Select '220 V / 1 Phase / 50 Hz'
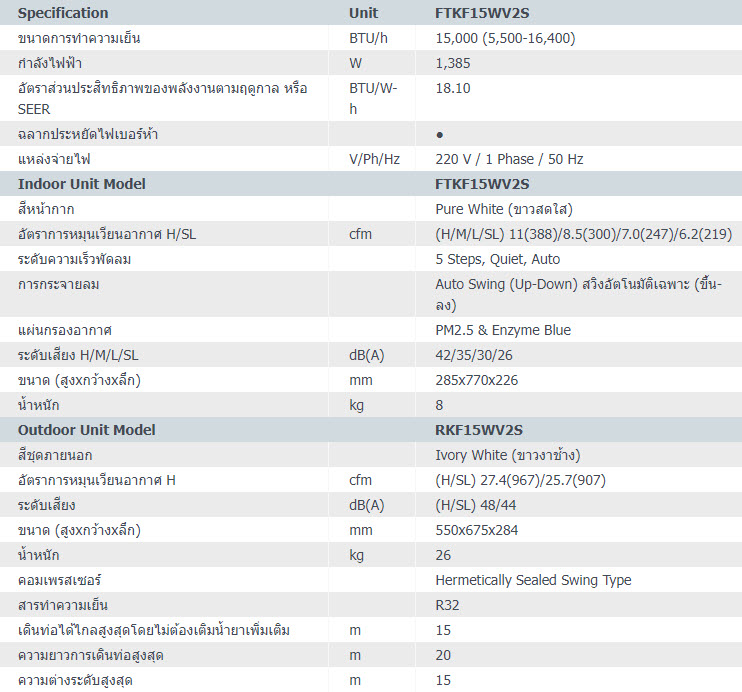Screen dimensions: 742x692 point(509,160)
